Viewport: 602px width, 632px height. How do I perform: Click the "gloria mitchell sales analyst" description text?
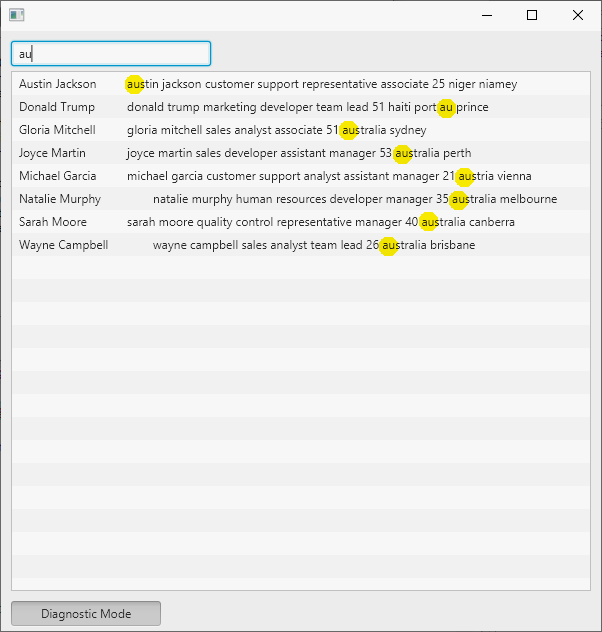pyautogui.click(x=276, y=130)
